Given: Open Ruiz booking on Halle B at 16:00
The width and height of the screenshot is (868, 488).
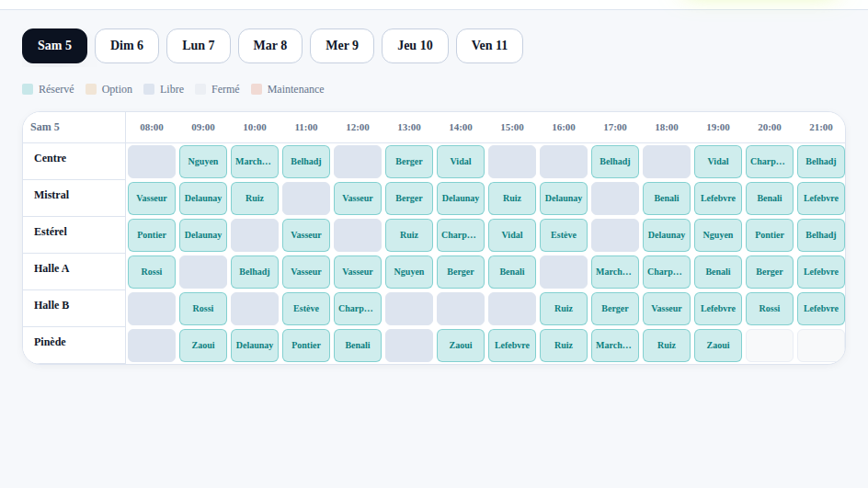Looking at the screenshot, I should pos(564,309).
